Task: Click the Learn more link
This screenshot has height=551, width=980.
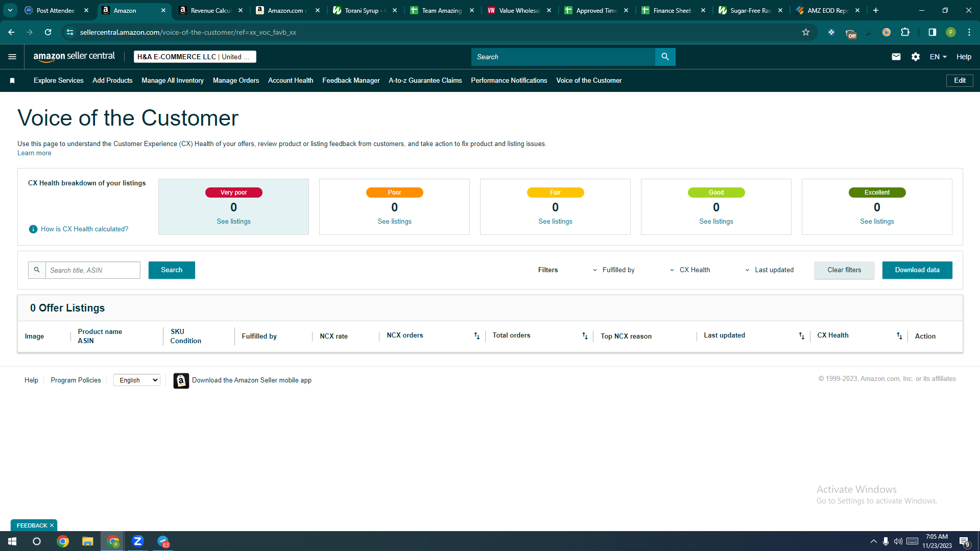Action: 34,153
